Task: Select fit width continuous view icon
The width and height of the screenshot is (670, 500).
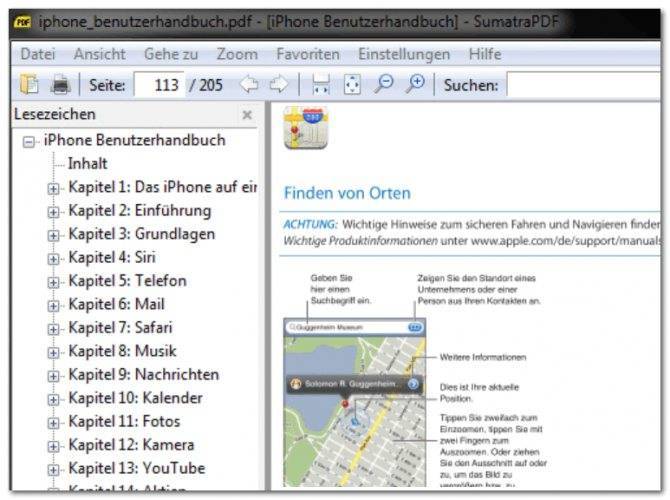Action: [x=320, y=84]
